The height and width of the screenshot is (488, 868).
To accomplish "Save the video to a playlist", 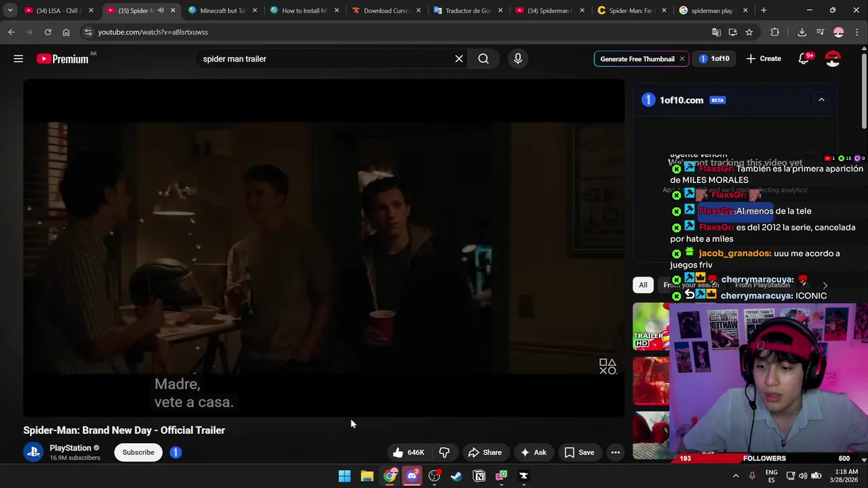I will click(x=580, y=453).
